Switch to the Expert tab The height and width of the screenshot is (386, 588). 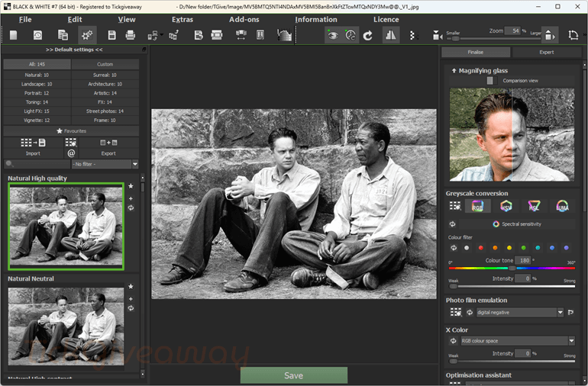click(x=546, y=52)
